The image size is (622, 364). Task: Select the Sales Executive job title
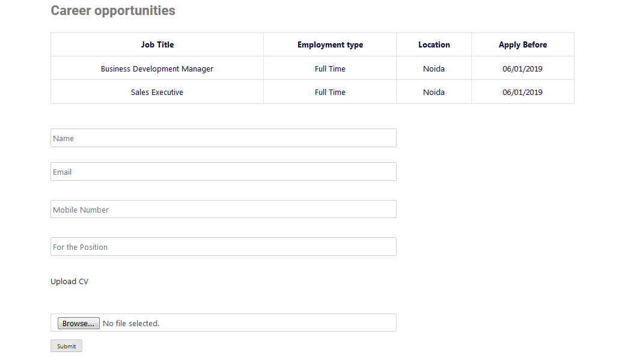click(x=157, y=92)
